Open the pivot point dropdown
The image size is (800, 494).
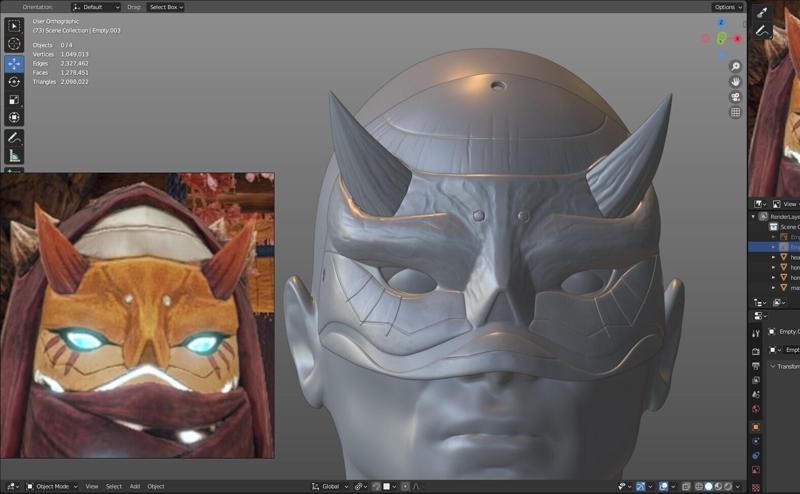point(361,486)
